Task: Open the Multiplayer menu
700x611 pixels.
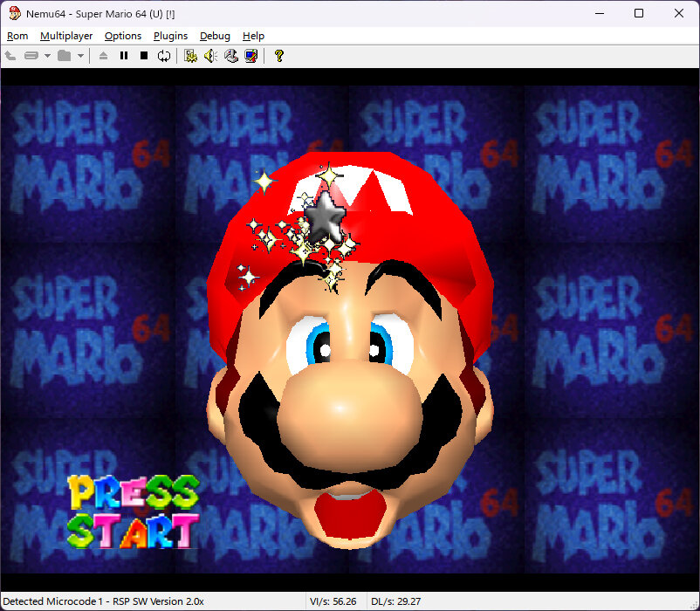Action: [66, 36]
